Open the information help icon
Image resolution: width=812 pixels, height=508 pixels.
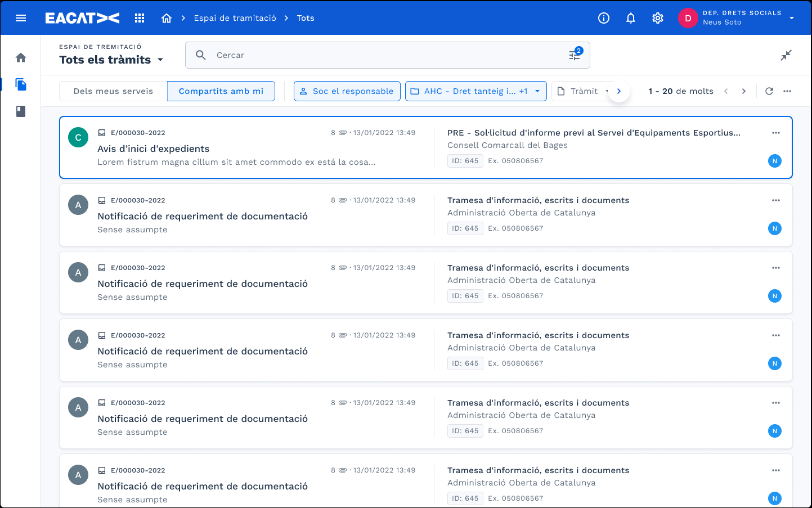pyautogui.click(x=604, y=18)
